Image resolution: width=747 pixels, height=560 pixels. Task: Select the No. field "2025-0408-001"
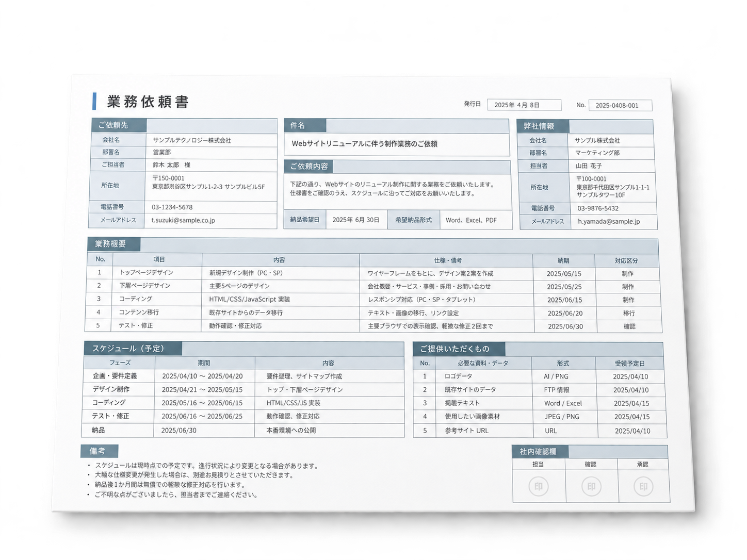pyautogui.click(x=620, y=105)
